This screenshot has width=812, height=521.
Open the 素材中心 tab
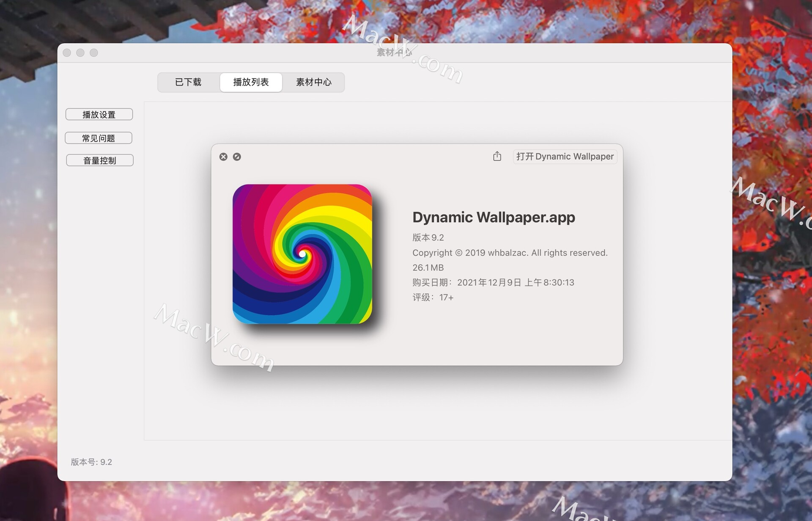313,82
